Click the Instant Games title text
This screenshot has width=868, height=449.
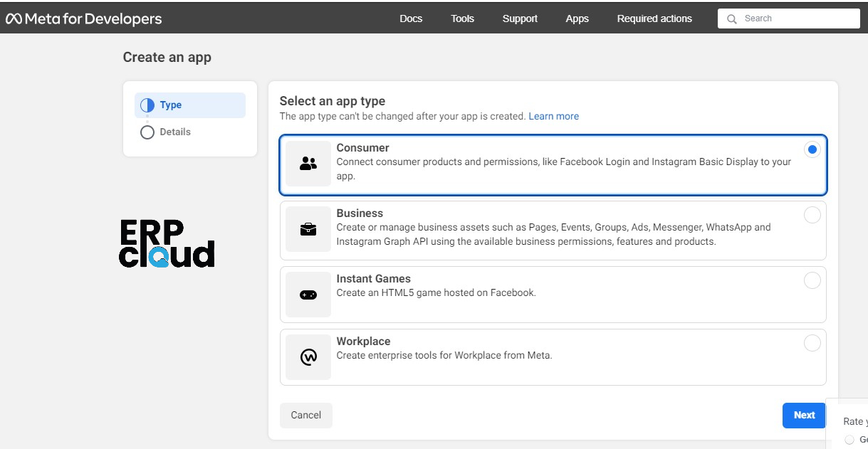pos(373,279)
